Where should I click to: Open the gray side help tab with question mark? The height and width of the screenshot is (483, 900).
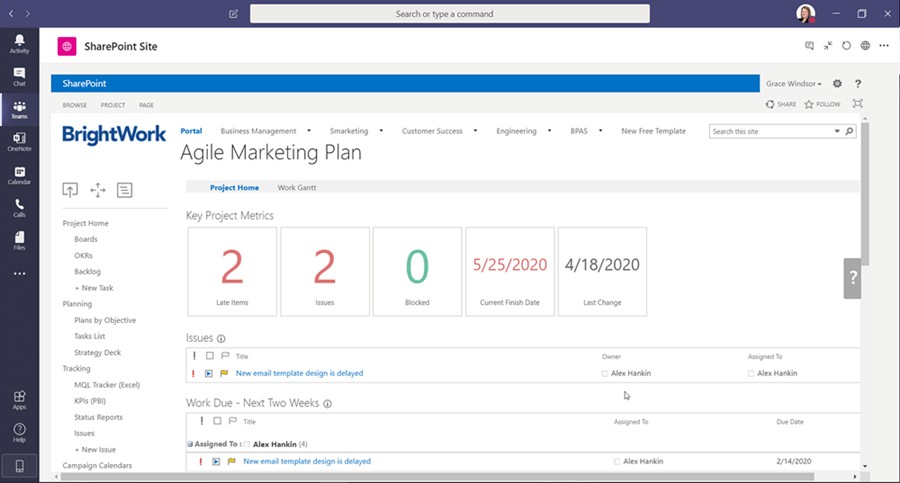coord(852,279)
